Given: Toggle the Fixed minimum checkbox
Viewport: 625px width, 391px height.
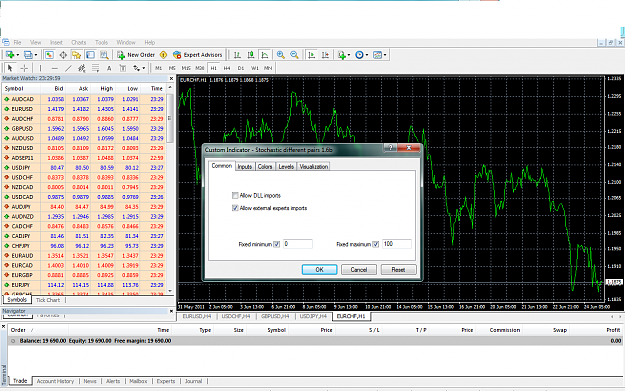Looking at the screenshot, I should pos(277,244).
